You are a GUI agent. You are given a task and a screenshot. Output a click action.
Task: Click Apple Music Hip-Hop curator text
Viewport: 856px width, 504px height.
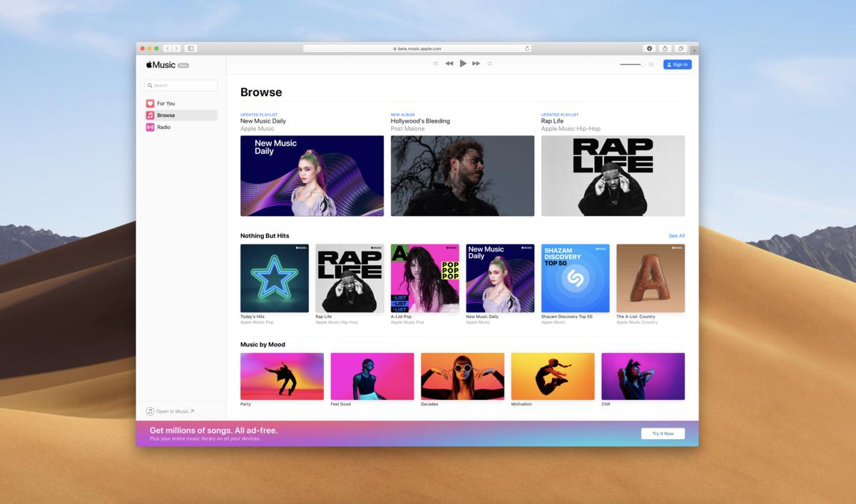click(x=571, y=129)
